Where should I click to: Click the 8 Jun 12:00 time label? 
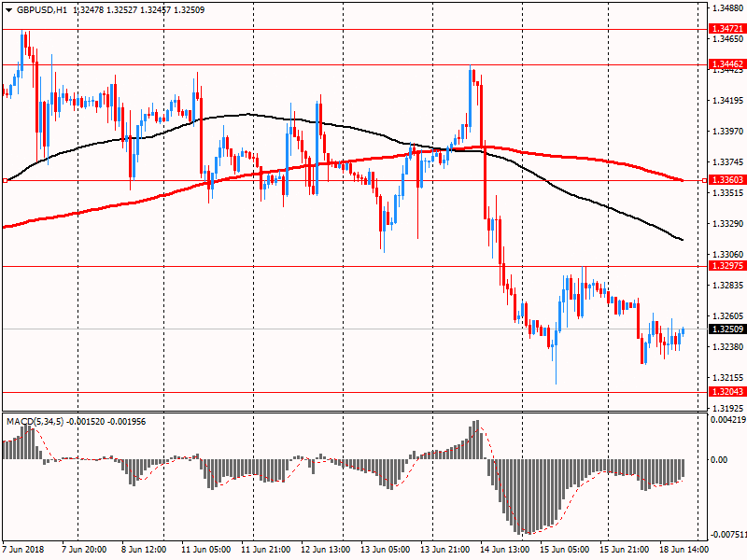tap(144, 550)
